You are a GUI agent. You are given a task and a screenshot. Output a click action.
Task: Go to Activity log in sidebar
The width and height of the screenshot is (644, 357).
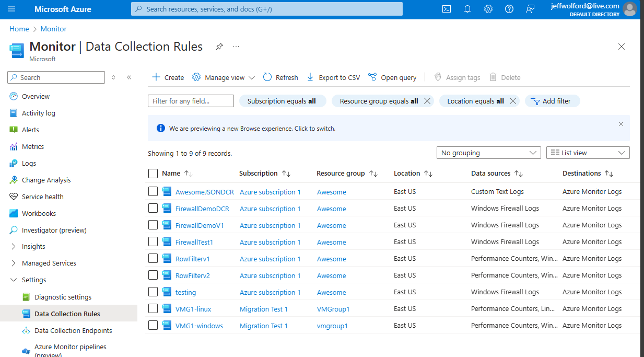[38, 113]
